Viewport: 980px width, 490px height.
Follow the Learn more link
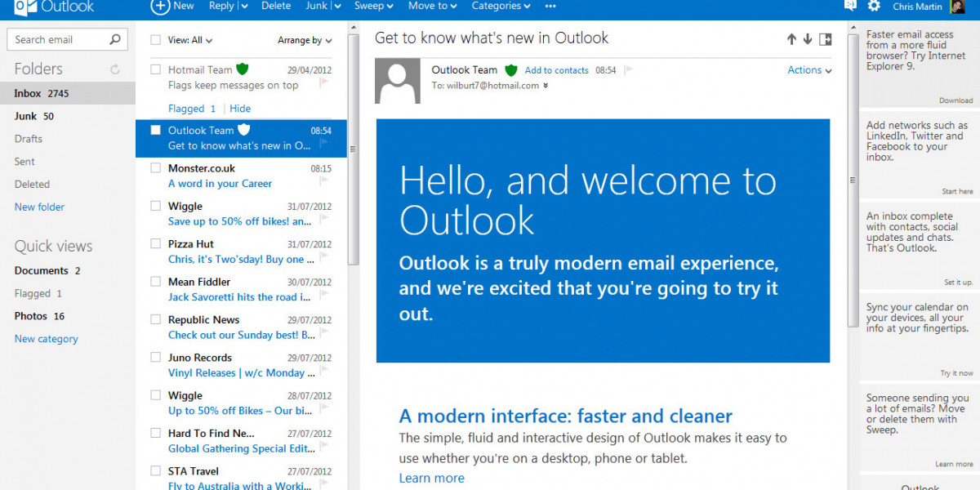click(431, 478)
